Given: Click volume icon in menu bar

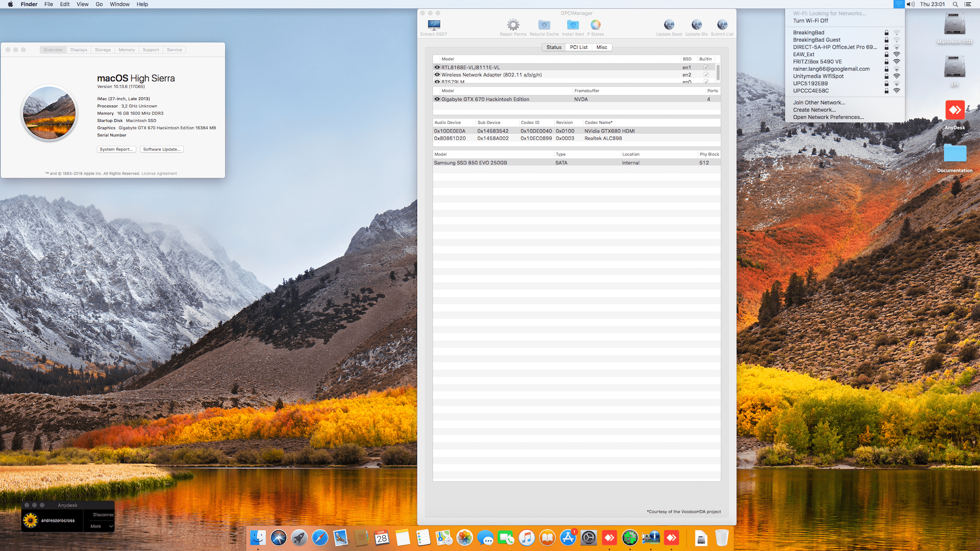Looking at the screenshot, I should 911,4.
